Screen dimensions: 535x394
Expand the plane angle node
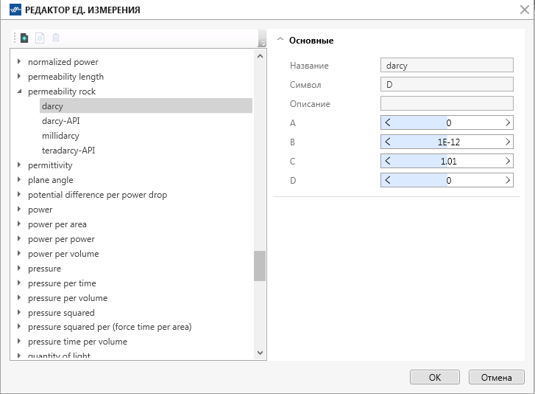(19, 179)
